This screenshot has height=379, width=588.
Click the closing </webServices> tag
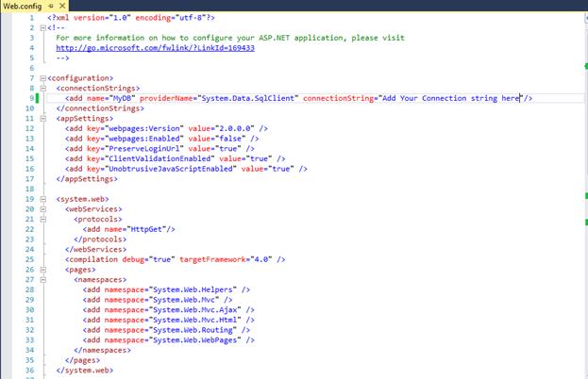pos(95,250)
